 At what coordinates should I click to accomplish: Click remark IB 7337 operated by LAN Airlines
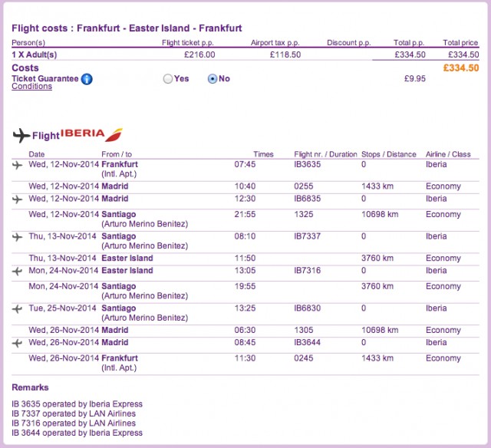74,413
